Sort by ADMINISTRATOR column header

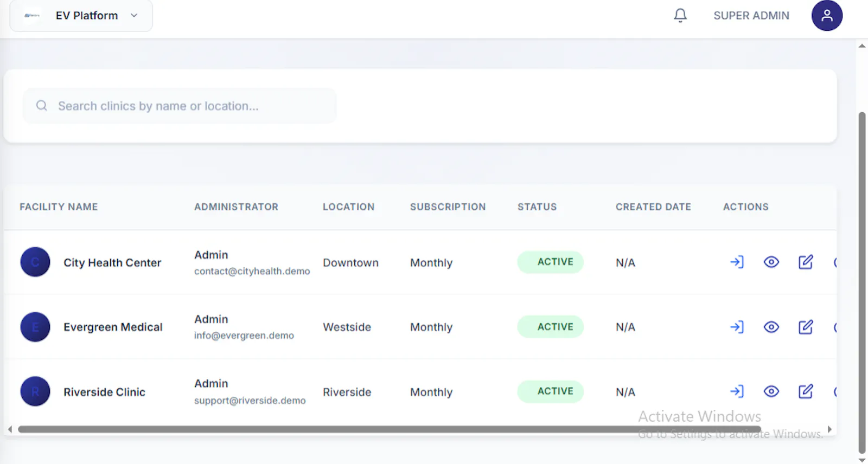(236, 207)
